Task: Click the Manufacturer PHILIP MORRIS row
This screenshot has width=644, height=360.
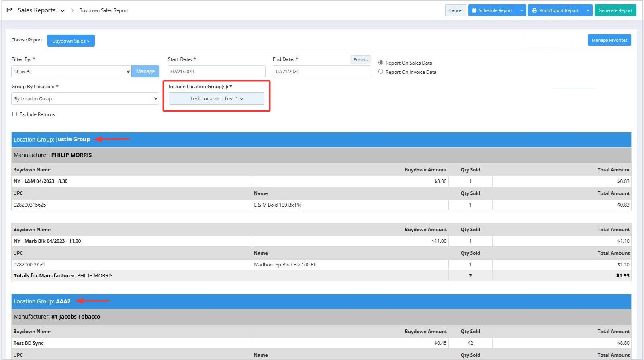Action: click(321, 155)
